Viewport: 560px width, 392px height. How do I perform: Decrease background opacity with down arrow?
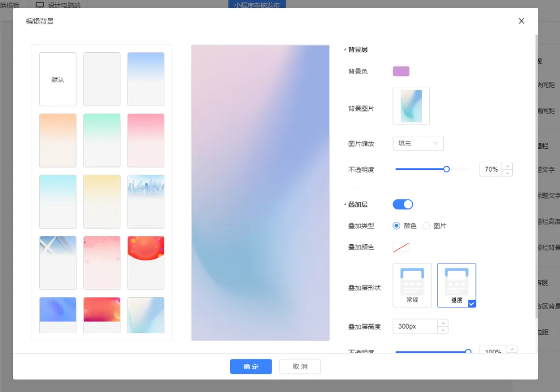tap(508, 173)
